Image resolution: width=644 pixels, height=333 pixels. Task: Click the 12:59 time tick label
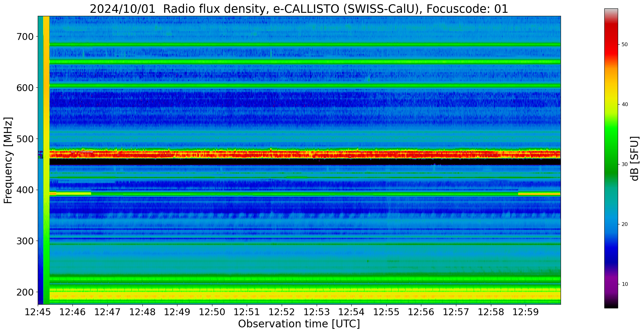click(x=526, y=312)
